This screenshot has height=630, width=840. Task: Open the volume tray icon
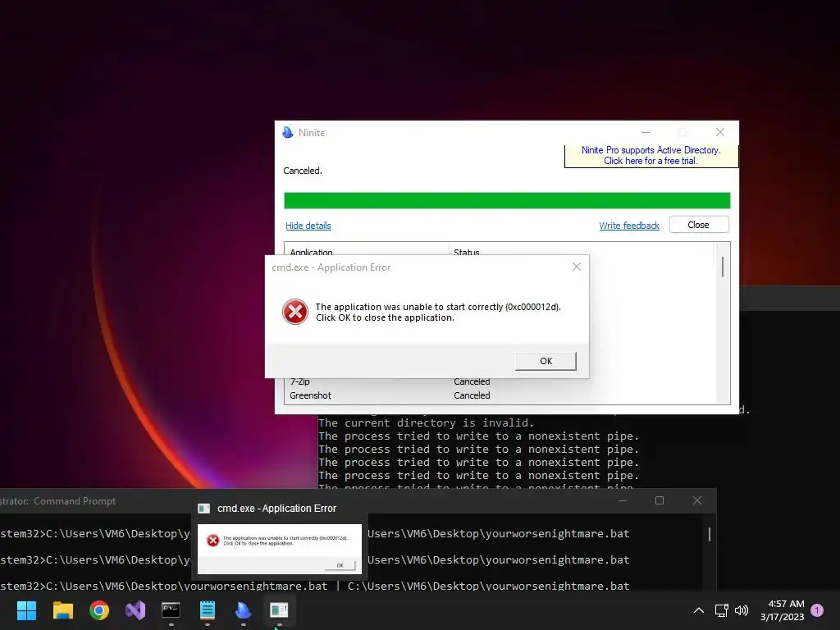(742, 610)
